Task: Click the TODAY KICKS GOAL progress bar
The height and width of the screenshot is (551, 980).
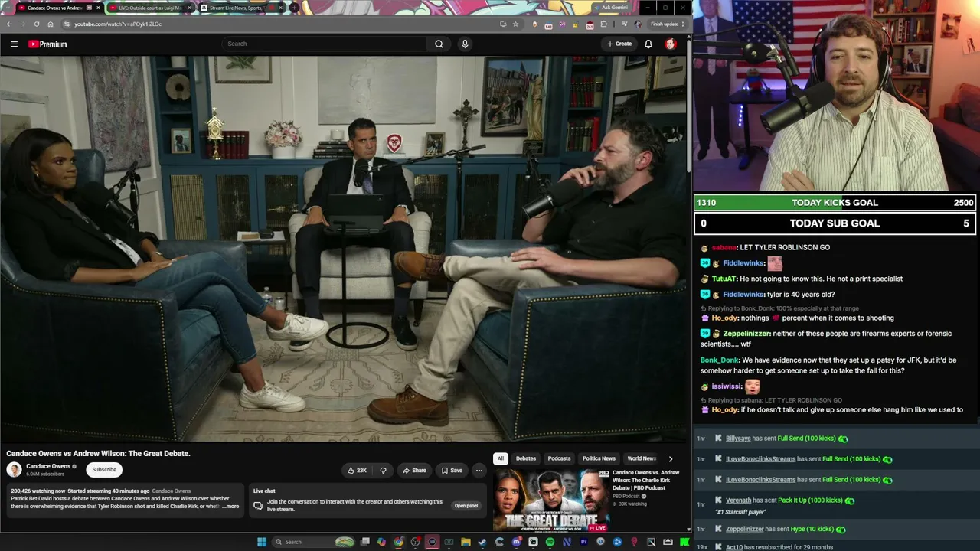Action: [x=835, y=203]
